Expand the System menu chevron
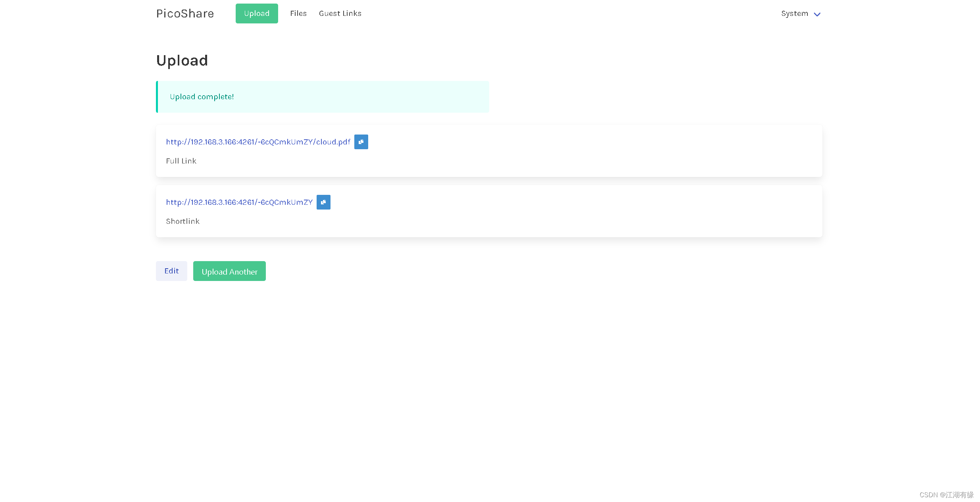The image size is (980, 502). (x=817, y=14)
